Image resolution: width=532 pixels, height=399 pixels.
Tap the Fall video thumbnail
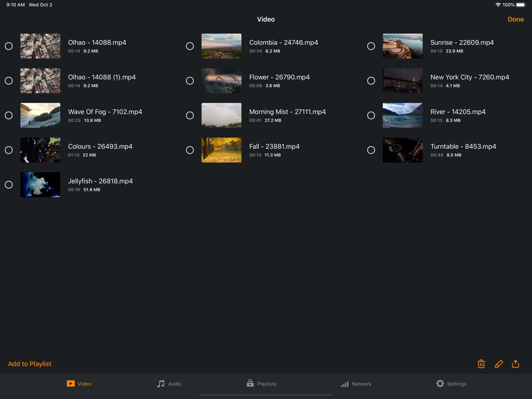tap(222, 150)
